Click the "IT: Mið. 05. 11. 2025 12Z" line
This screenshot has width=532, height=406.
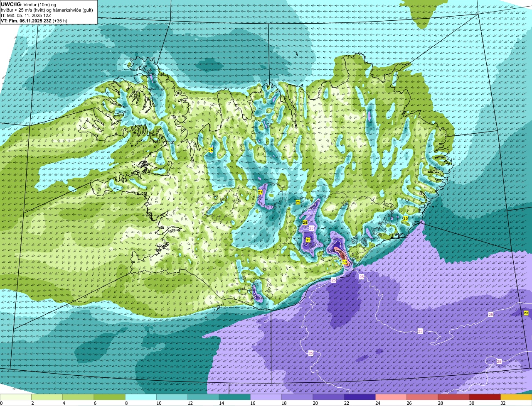pyautogui.click(x=26, y=15)
